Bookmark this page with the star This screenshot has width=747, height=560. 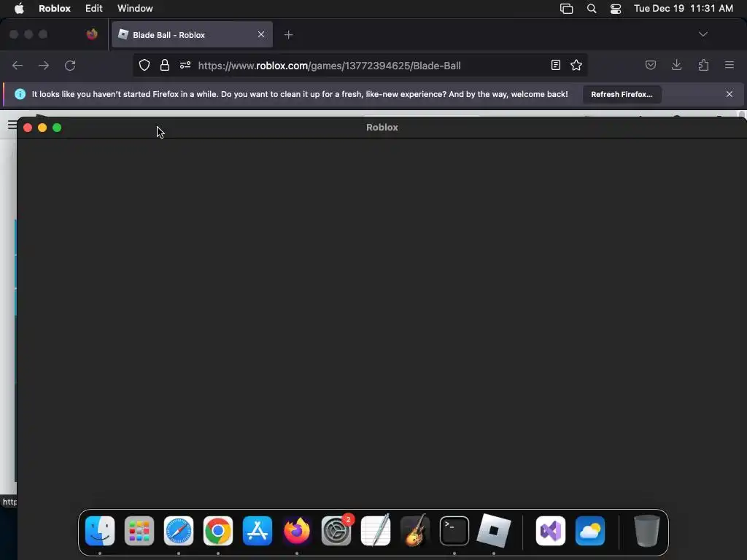(576, 65)
